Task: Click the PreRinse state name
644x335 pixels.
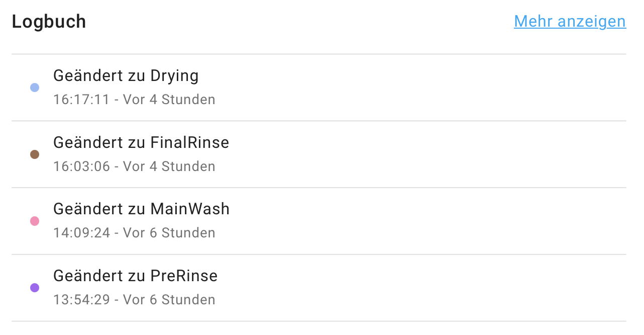Action: [184, 276]
